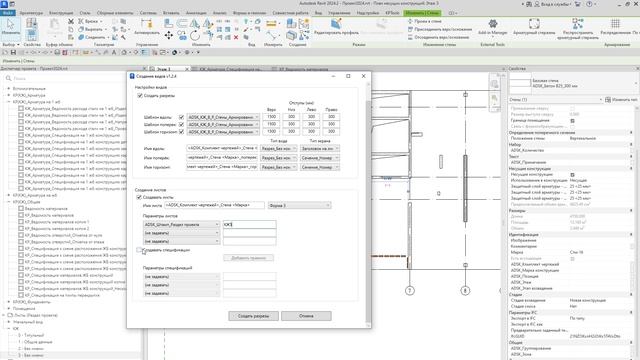Open the Конструкция ribbon tab
This screenshot has height=360, width=640.
tap(61, 13)
